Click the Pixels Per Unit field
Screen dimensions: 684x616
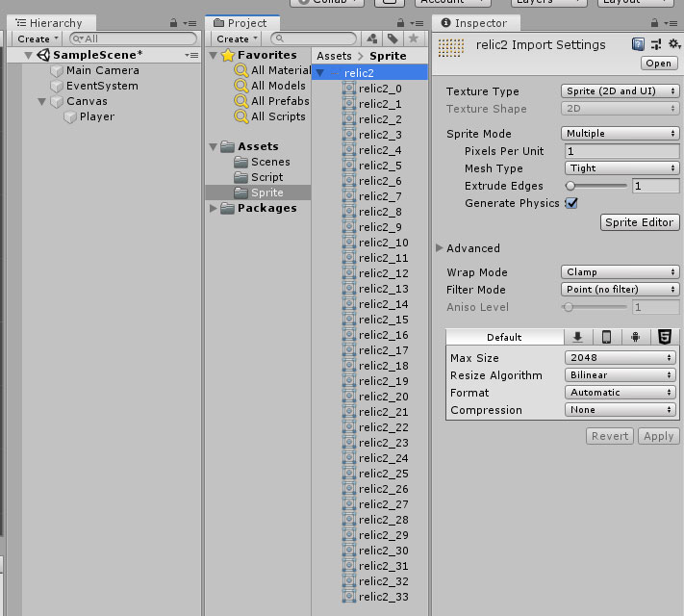[621, 151]
